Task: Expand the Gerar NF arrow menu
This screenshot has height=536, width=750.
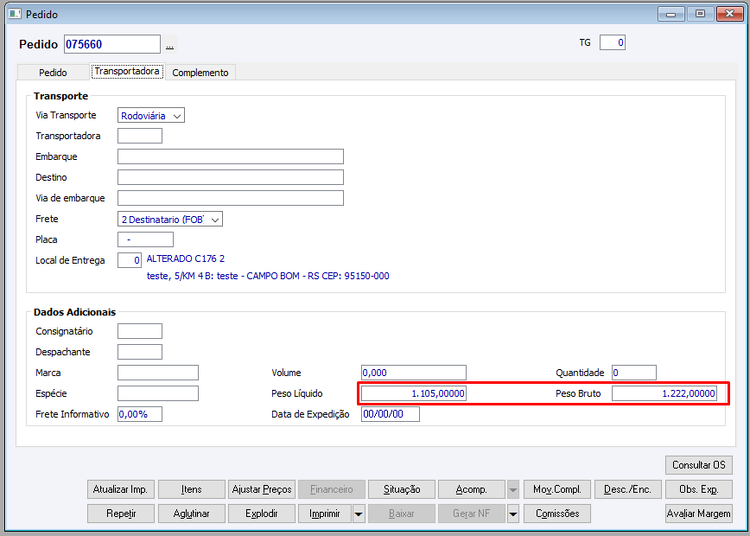Action: coord(513,514)
